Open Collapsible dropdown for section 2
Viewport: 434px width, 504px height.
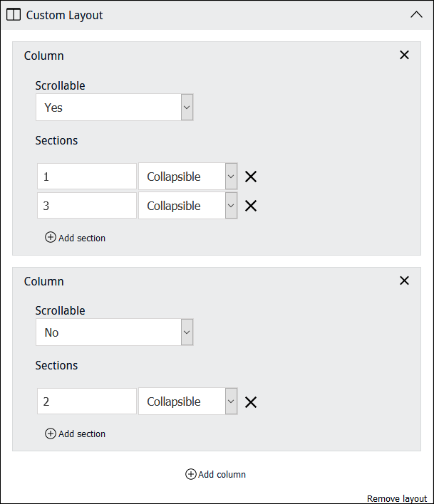pyautogui.click(x=188, y=401)
